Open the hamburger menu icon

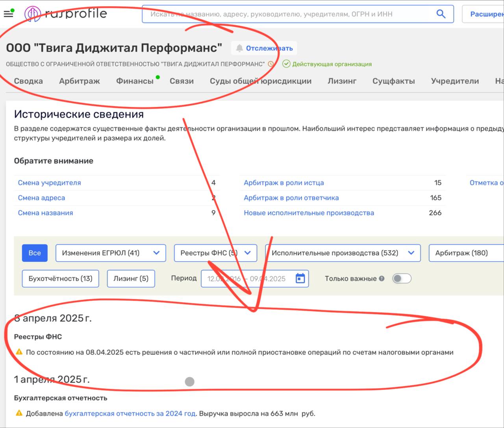click(8, 14)
